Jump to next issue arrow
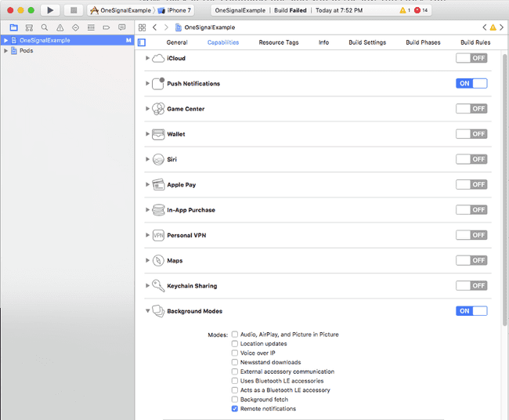 coord(501,27)
